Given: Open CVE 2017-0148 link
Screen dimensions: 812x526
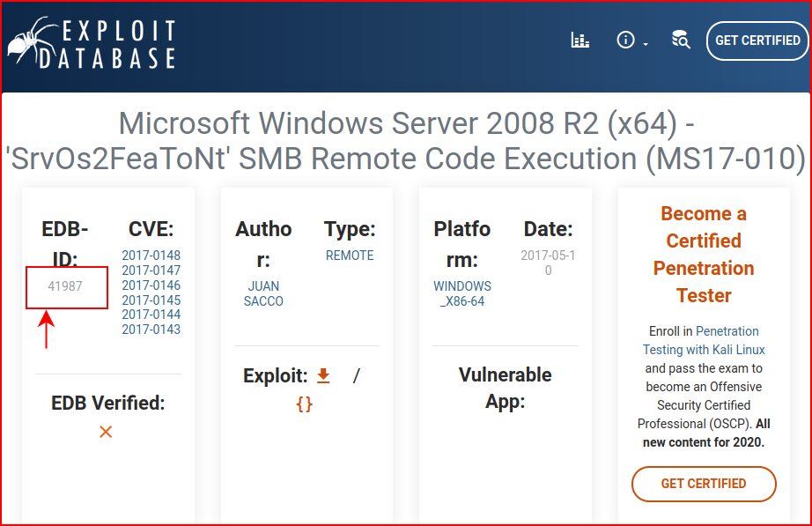Looking at the screenshot, I should [151, 256].
